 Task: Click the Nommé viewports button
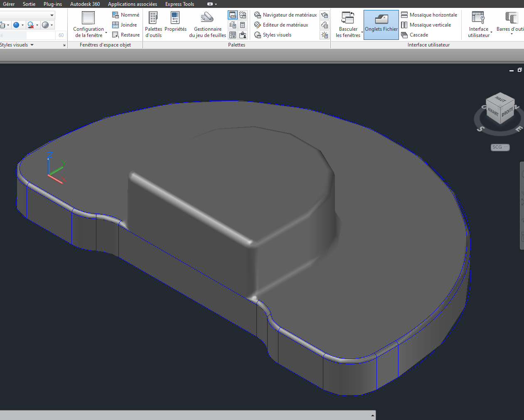(125, 15)
